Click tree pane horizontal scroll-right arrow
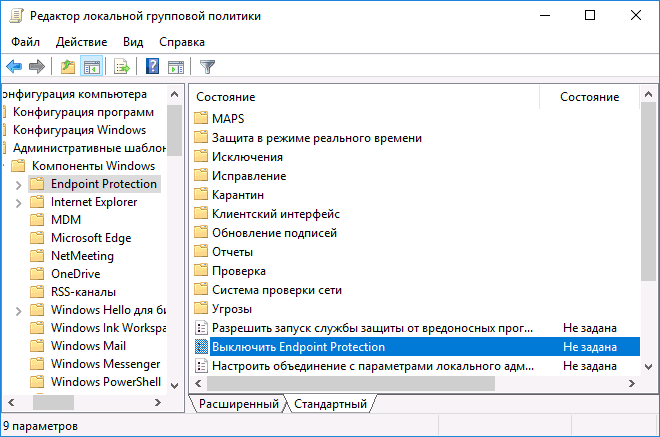660x437 pixels. click(158, 403)
